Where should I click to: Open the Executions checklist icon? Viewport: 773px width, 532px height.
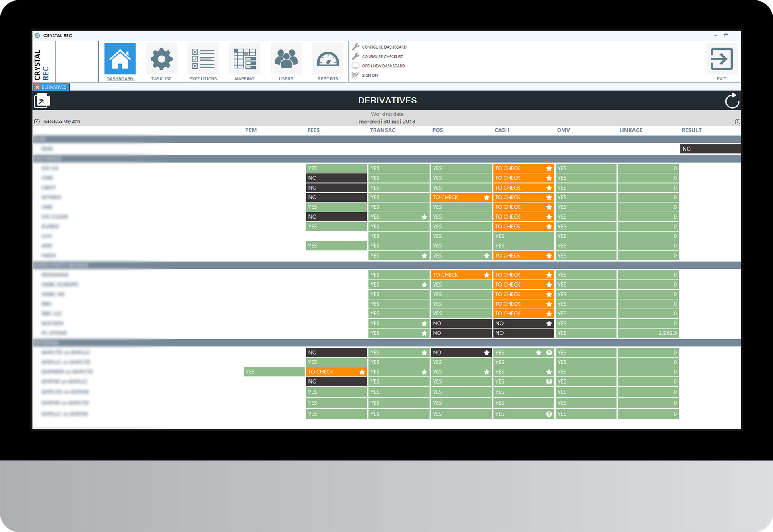(203, 59)
